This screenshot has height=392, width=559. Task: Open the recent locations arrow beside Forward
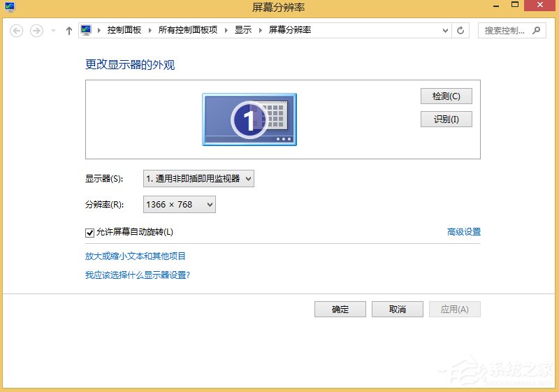coord(53,31)
